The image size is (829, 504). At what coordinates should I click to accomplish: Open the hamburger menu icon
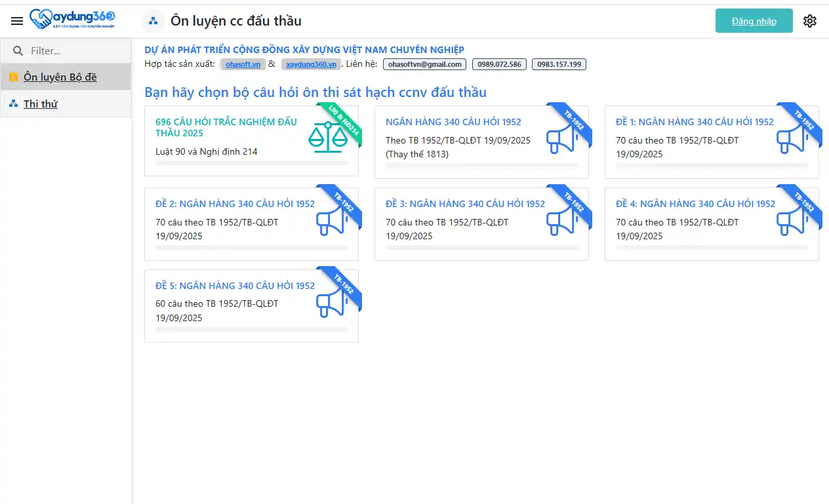click(17, 21)
